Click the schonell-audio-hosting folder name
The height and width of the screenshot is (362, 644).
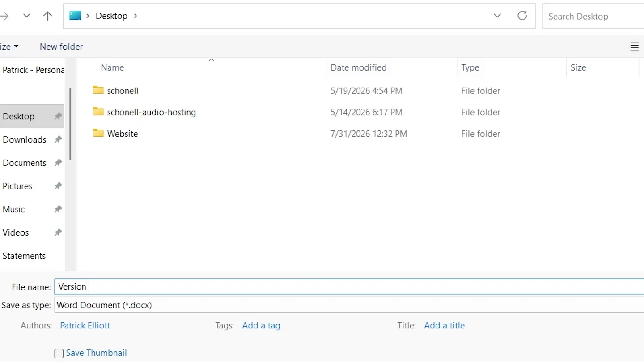[x=152, y=112]
